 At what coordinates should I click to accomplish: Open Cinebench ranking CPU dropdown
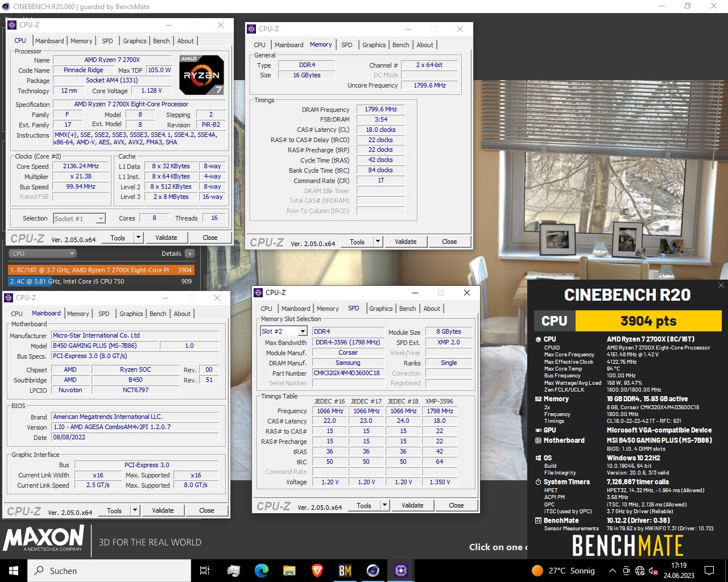pyautogui.click(x=43, y=253)
